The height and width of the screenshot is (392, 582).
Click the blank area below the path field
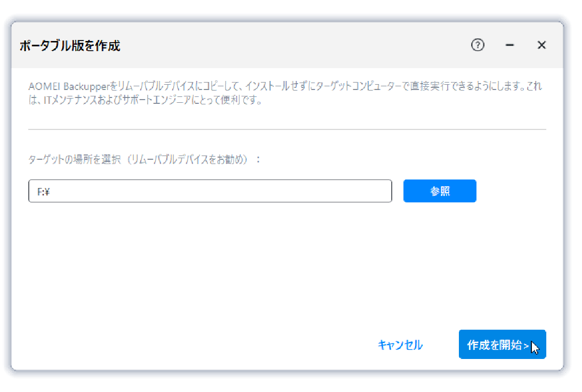click(x=287, y=261)
